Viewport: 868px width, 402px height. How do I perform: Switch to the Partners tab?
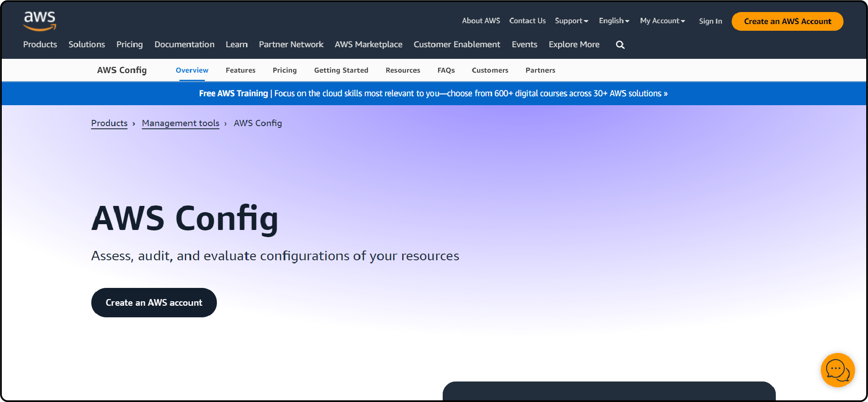pyautogui.click(x=540, y=70)
